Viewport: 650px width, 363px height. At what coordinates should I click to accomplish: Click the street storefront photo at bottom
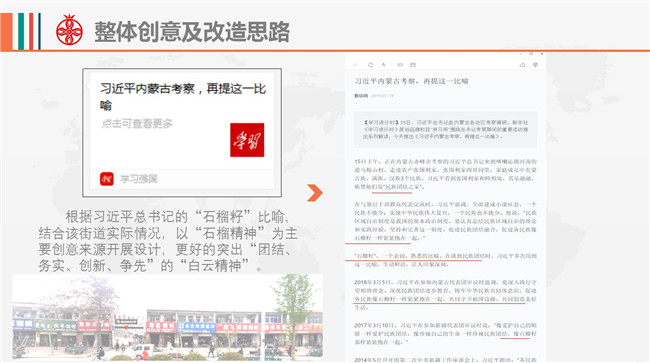[x=167, y=317]
